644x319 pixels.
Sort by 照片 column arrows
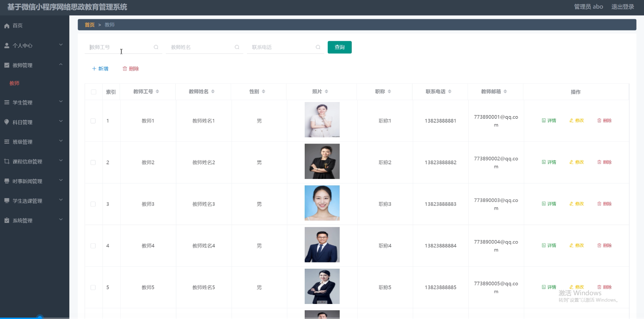[326, 92]
